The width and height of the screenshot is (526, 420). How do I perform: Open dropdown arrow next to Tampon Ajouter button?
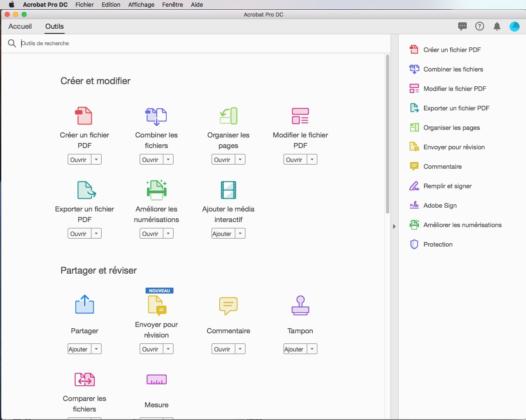click(x=312, y=349)
